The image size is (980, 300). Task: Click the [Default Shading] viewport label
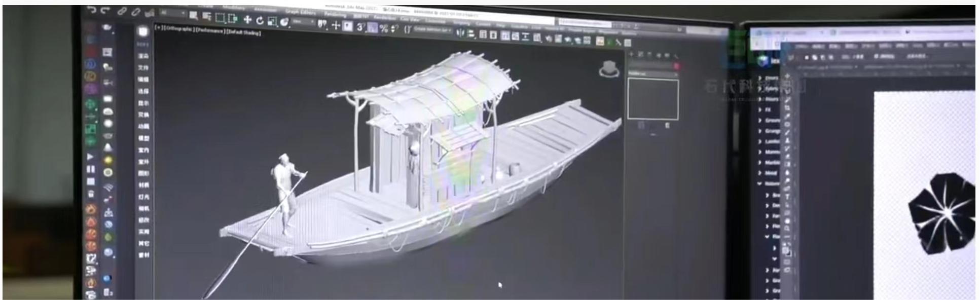point(244,32)
